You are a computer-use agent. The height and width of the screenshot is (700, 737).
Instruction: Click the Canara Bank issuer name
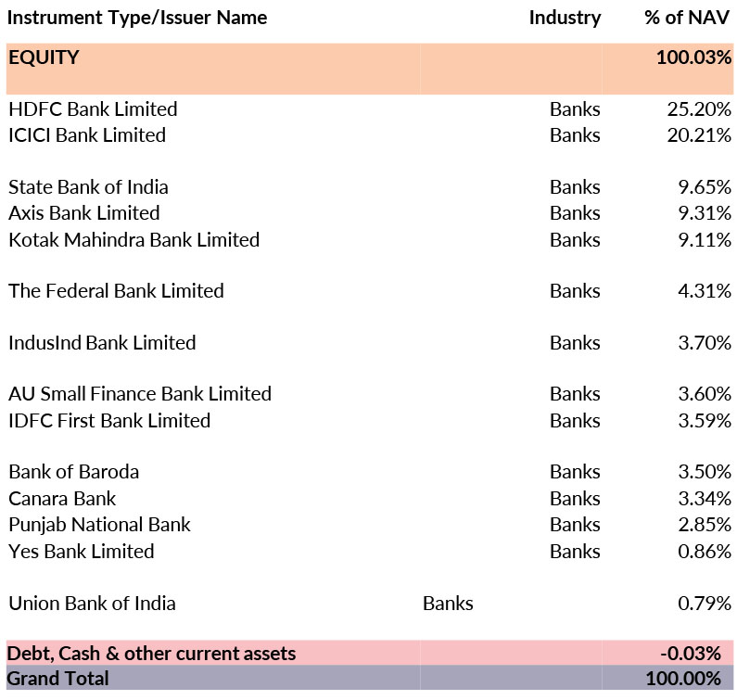[x=62, y=499]
